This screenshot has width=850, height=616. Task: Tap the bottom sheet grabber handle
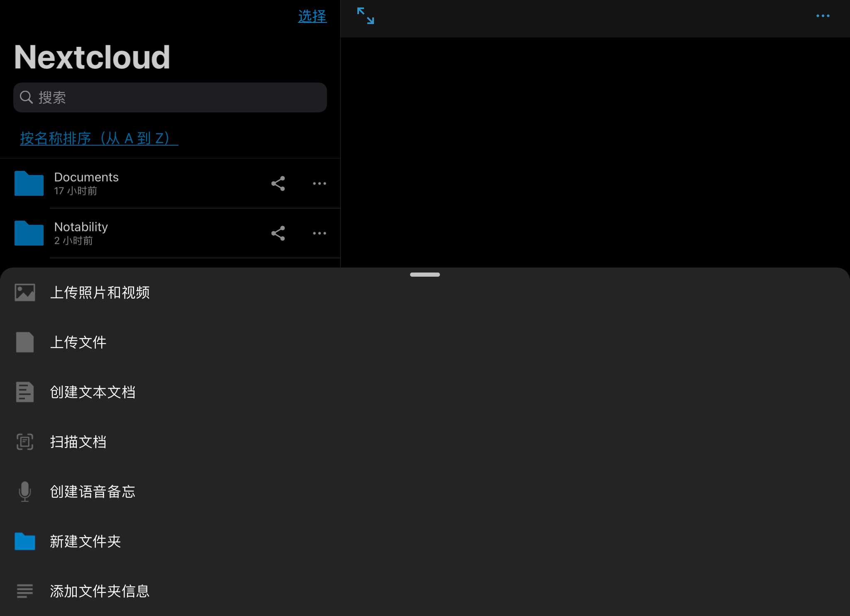click(x=425, y=275)
